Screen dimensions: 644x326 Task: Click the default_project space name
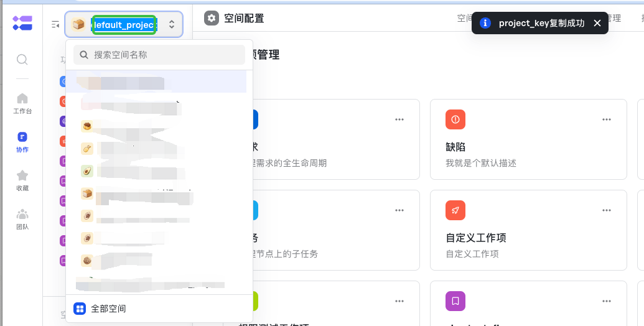point(124,25)
